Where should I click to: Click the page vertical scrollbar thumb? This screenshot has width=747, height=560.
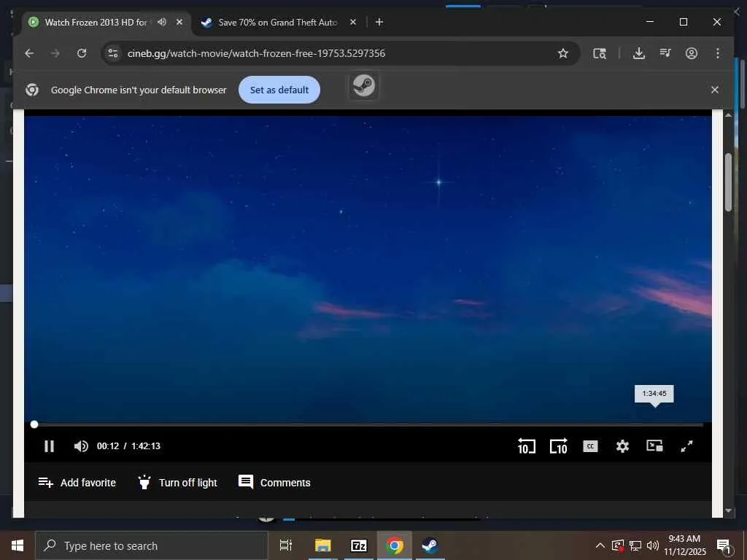tap(729, 182)
